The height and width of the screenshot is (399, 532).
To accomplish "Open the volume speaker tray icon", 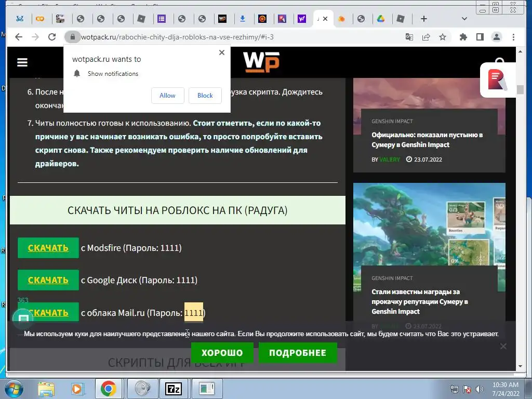I will coord(480,389).
